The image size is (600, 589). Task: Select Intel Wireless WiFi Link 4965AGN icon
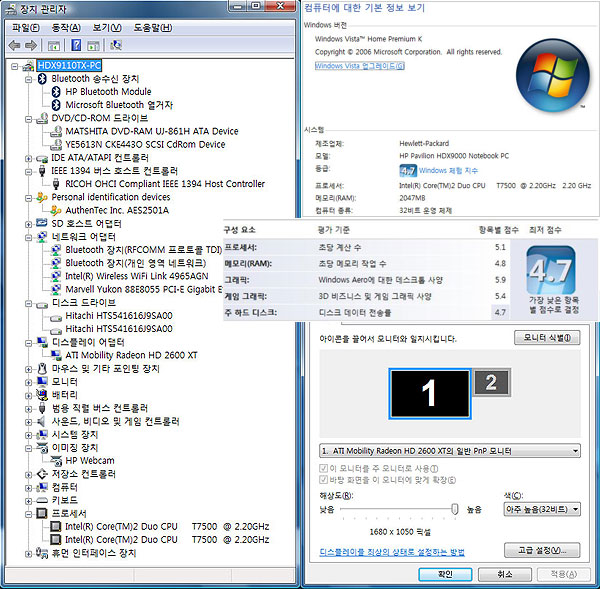56,276
